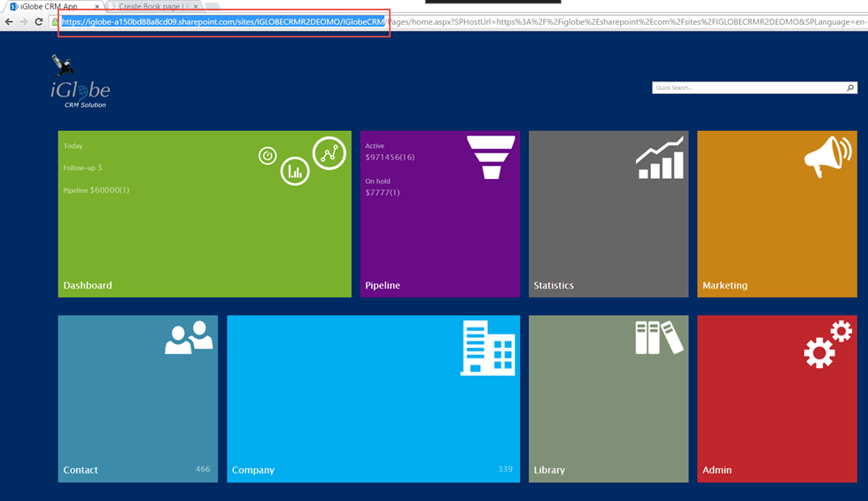
Task: Switch to the iGlobe CRM App tab
Action: (54, 6)
